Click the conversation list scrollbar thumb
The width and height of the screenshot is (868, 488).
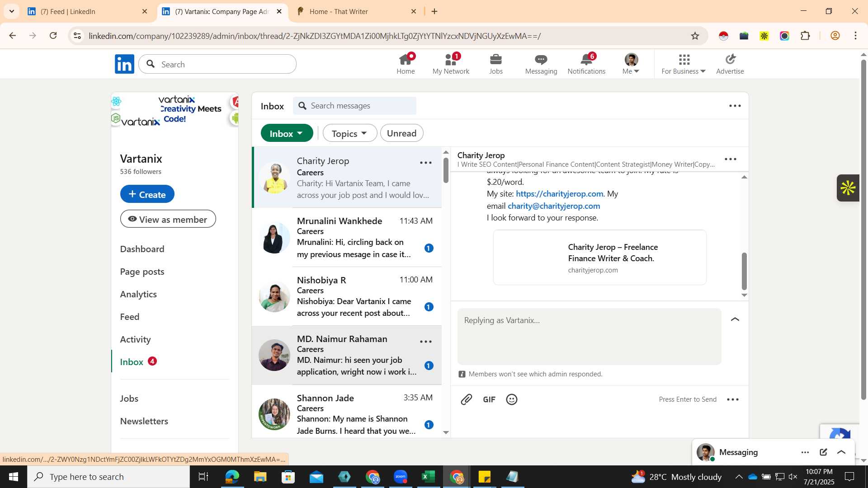[x=446, y=170]
